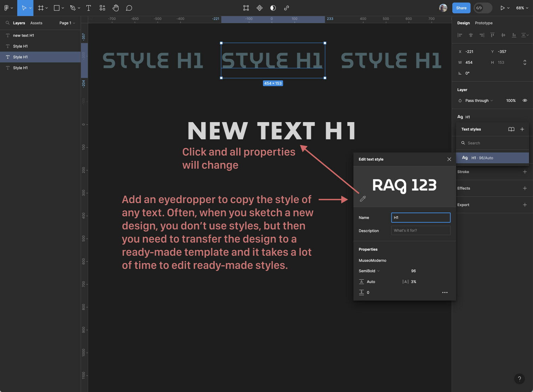Switch to the Assets tab
This screenshot has height=392, width=533.
click(36, 23)
